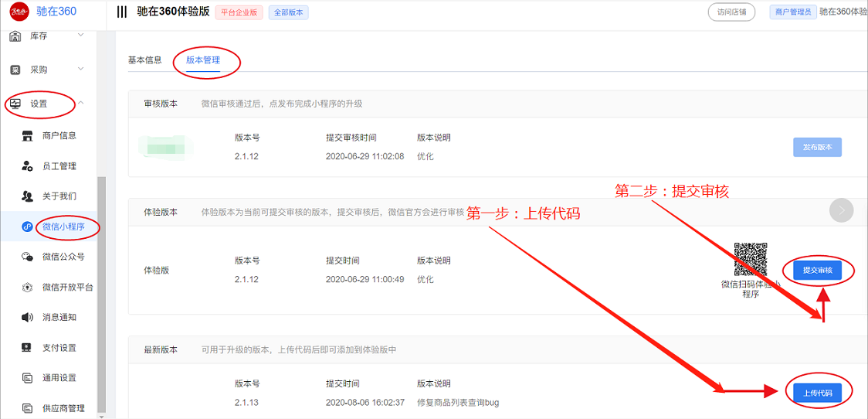Viewport: 868px width, 419px height.
Task: Click the 访问店铺 button
Action: click(731, 12)
